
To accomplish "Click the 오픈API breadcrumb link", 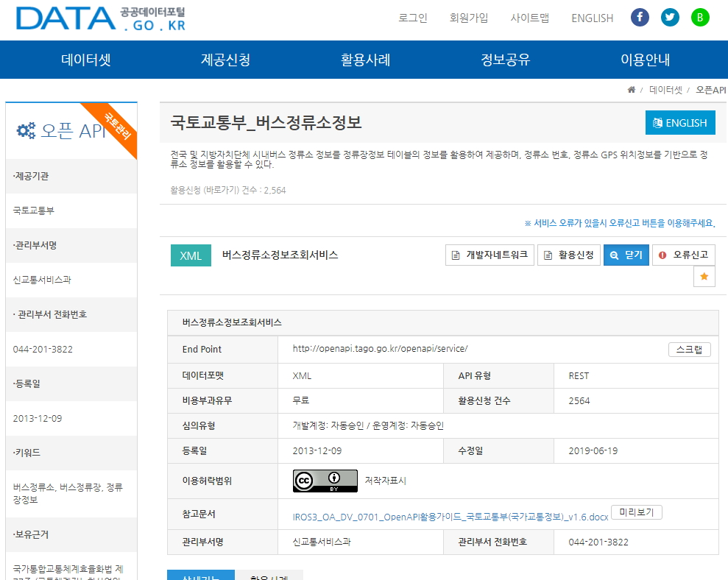I will [x=711, y=90].
